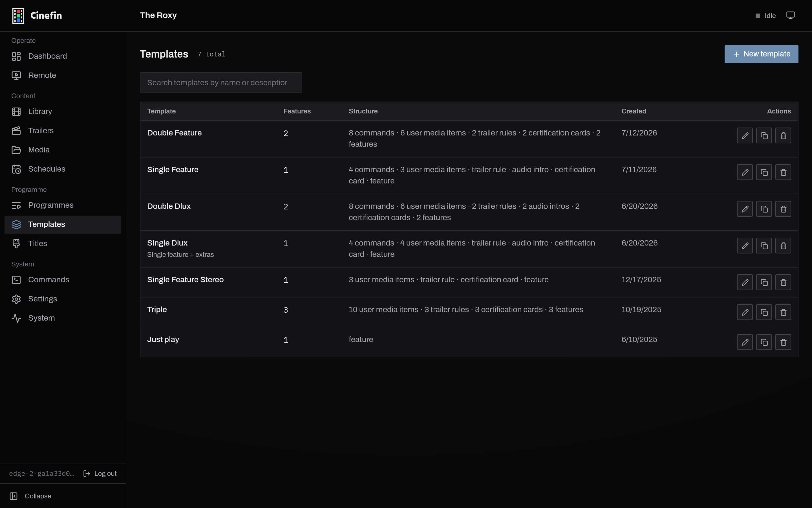Edit the Double Dlux template
This screenshot has width=812, height=508.
pos(745,209)
